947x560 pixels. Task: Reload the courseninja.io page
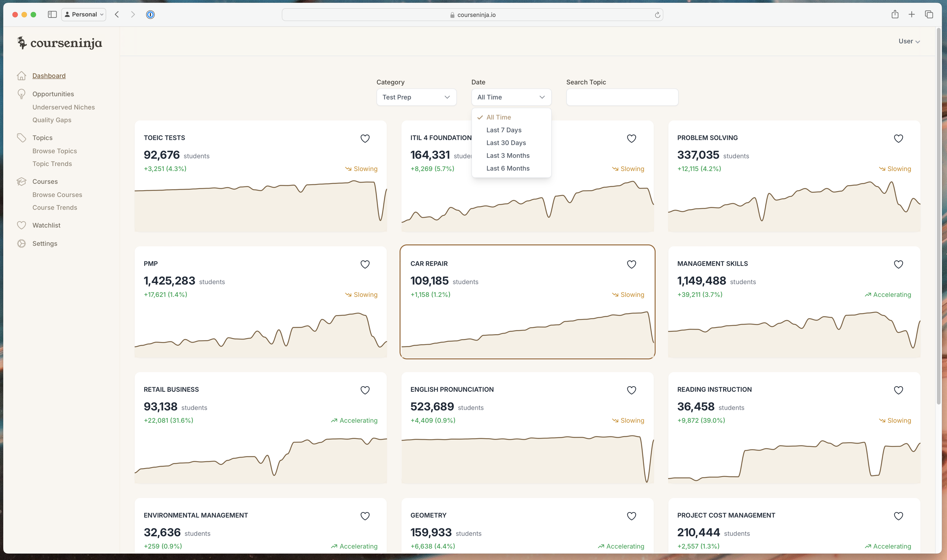click(x=657, y=15)
